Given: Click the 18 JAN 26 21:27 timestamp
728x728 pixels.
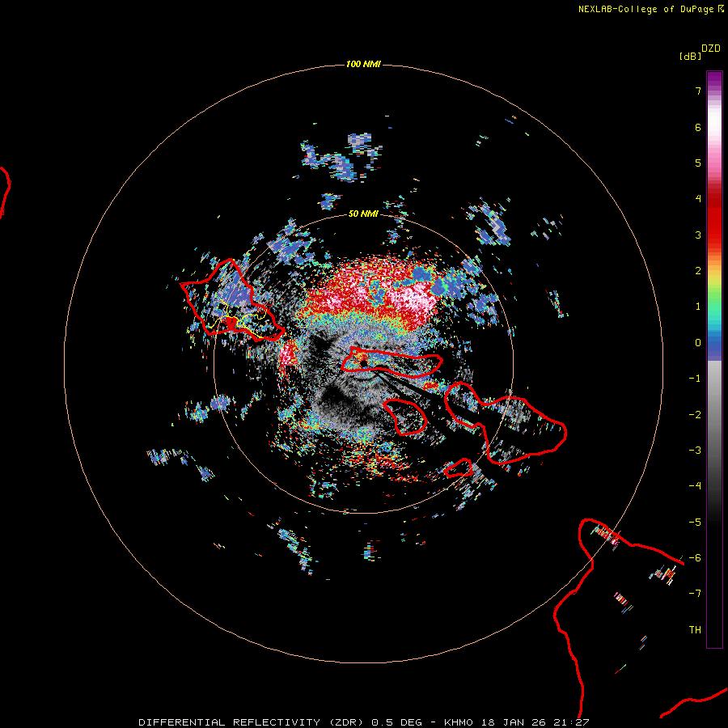Looking at the screenshot, I should [537, 722].
